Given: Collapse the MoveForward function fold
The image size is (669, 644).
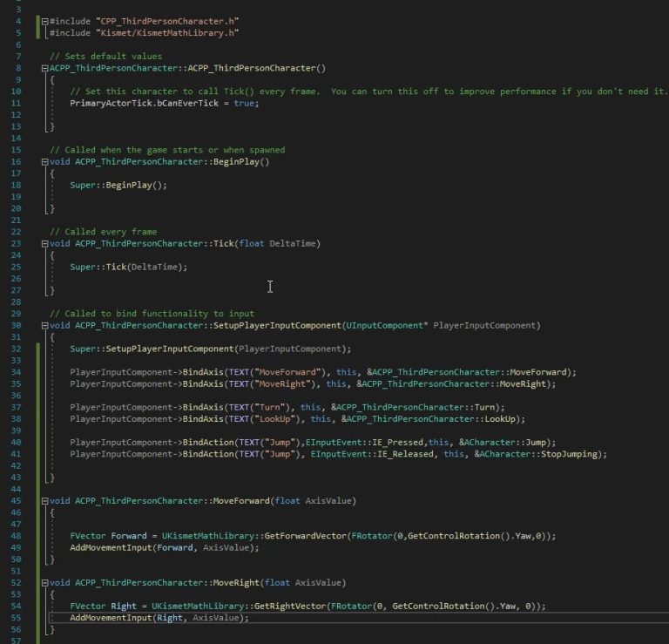Looking at the screenshot, I should (x=44, y=501).
